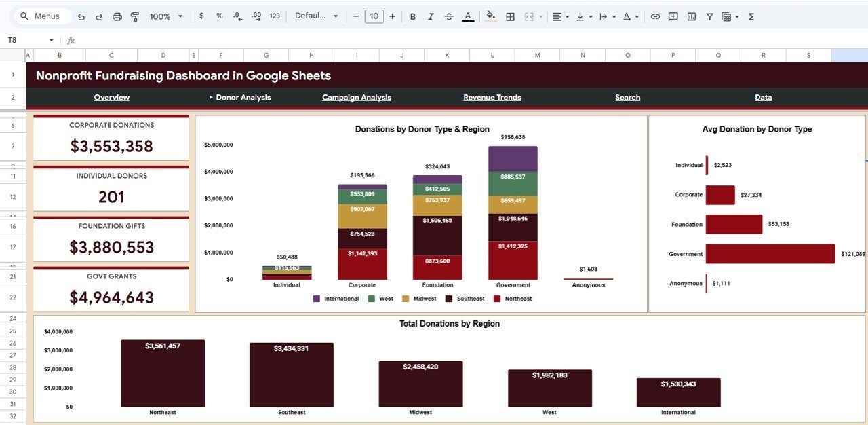This screenshot has width=868, height=425.
Task: Insert a chart from the toolbar
Action: (691, 16)
